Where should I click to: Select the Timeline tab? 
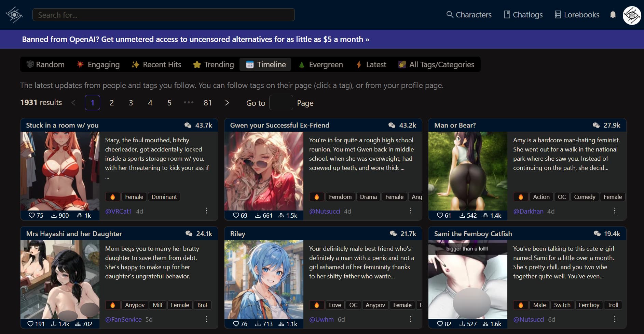(265, 64)
